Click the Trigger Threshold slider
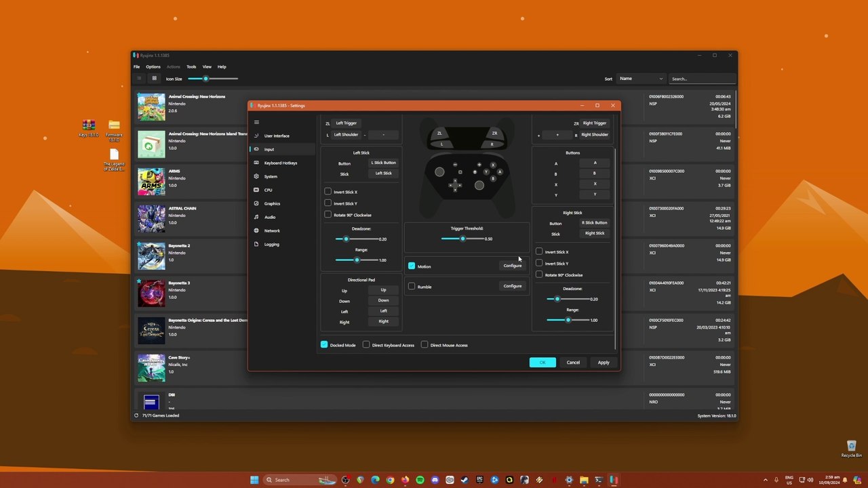Screen dimensions: 868x488 pos(462,239)
